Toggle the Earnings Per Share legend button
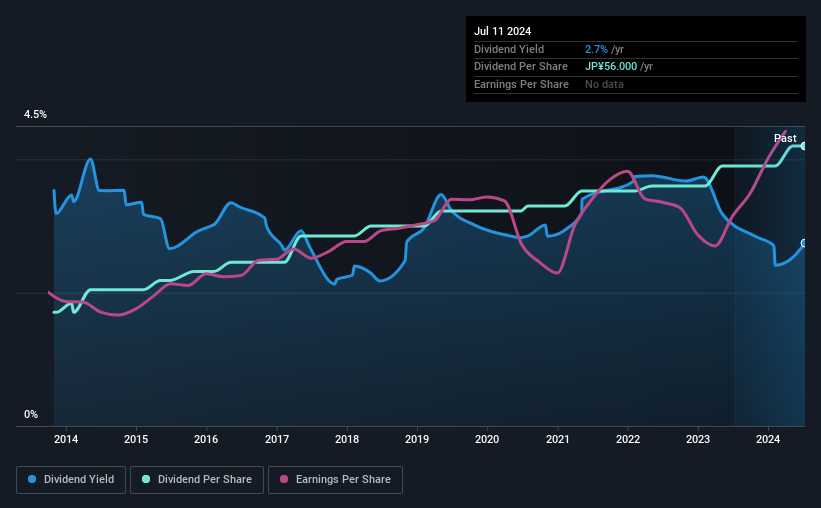 tap(335, 480)
